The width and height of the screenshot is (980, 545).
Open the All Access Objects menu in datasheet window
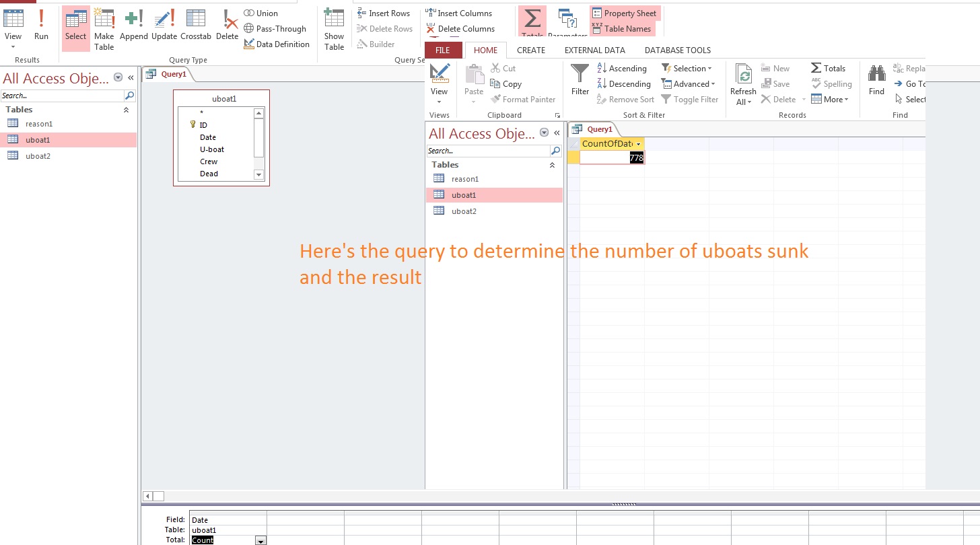[x=545, y=133]
